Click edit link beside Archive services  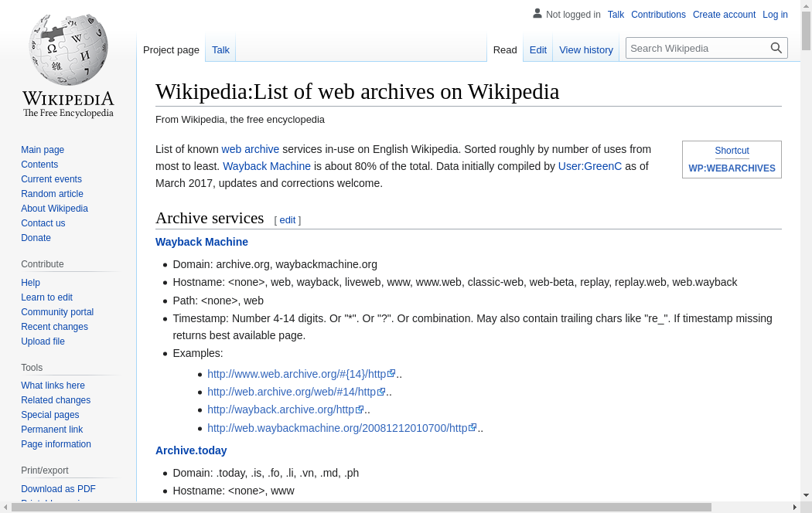(288, 219)
